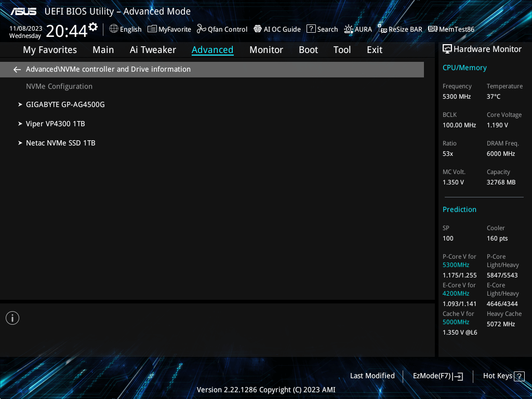
Task: Click the EzMode exit arrow icon
Action: coord(458,376)
